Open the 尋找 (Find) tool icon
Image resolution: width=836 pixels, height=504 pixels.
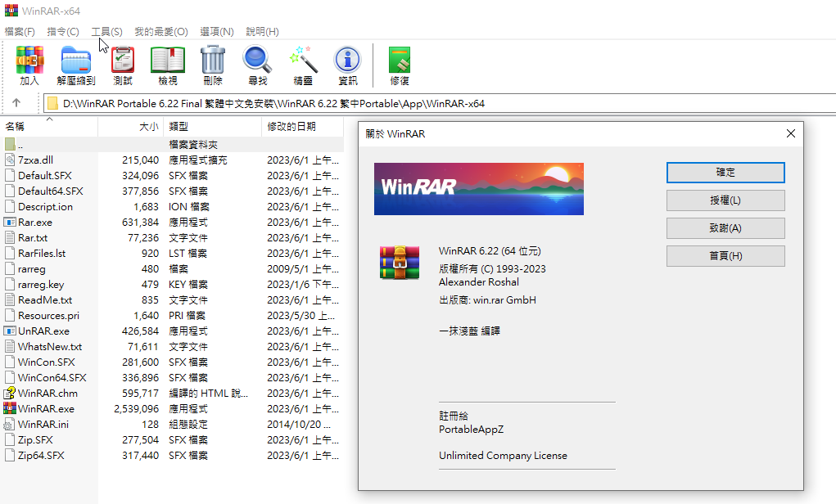256,65
